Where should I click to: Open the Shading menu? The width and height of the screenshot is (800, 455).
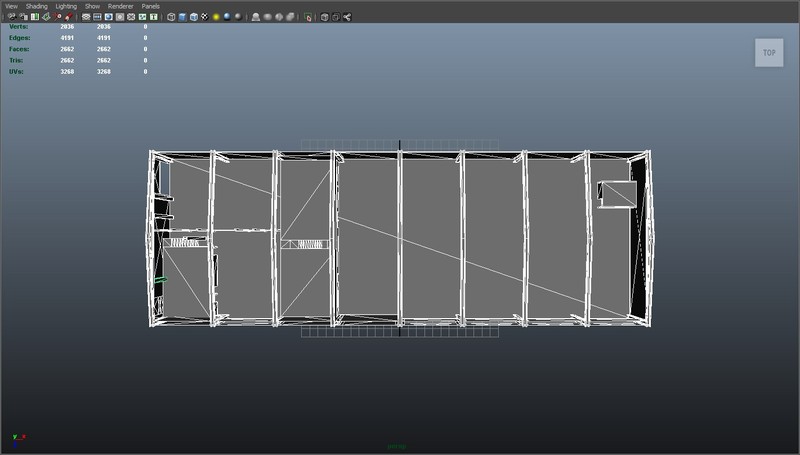click(x=36, y=6)
